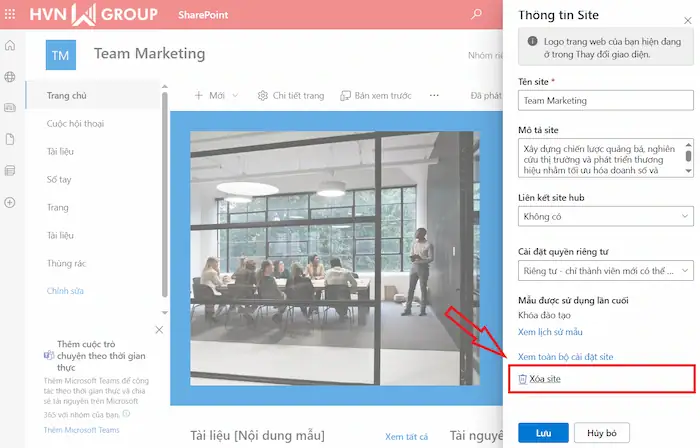Open the globe My sites icon
Image resolution: width=700 pixels, height=448 pixels.
click(x=10, y=77)
